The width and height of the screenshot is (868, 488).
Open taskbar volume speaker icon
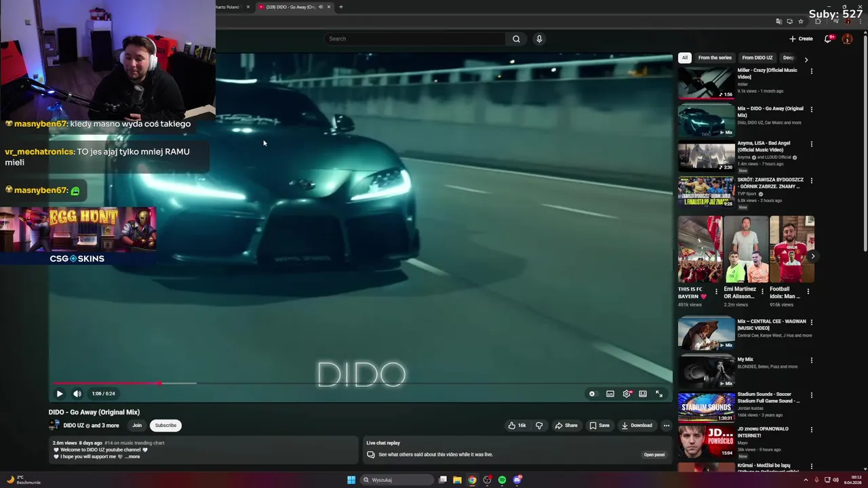pos(835,480)
